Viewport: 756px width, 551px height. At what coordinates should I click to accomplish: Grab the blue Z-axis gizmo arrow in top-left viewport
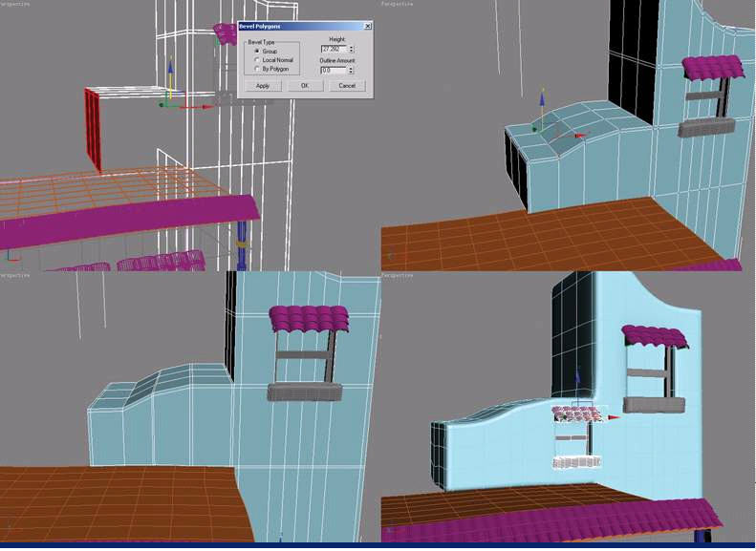pos(169,70)
